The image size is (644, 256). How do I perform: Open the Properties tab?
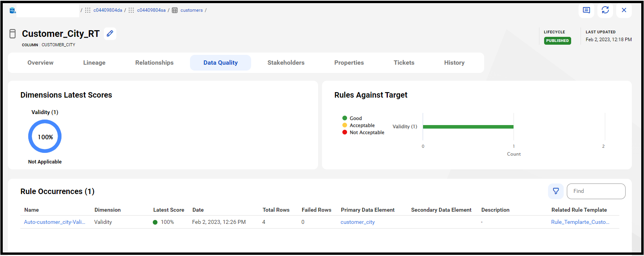pos(349,63)
